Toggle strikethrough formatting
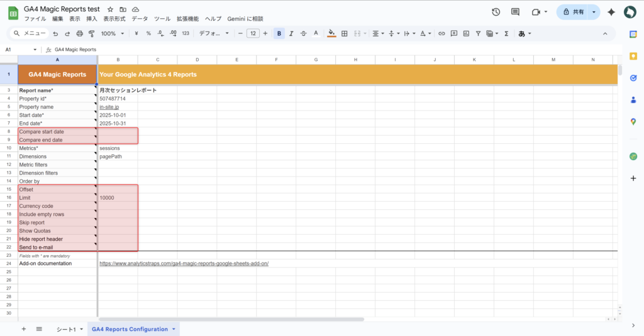The height and width of the screenshot is (336, 644). (304, 33)
